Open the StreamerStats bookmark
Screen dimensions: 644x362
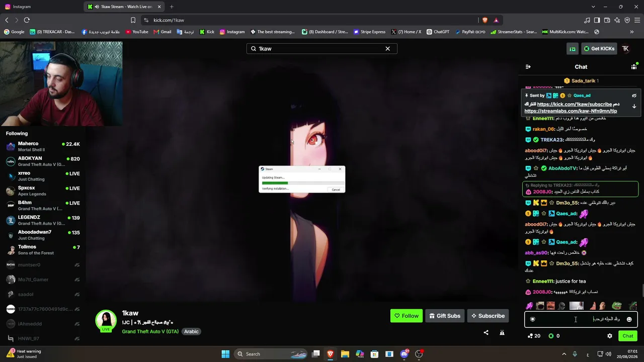[x=514, y=32]
